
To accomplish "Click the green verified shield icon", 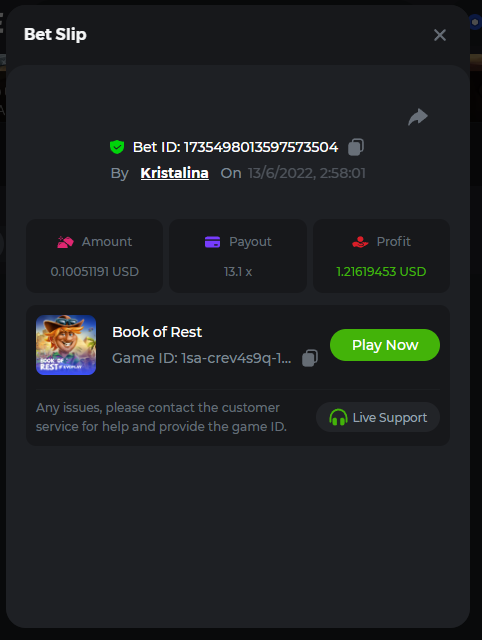I will [x=117, y=147].
